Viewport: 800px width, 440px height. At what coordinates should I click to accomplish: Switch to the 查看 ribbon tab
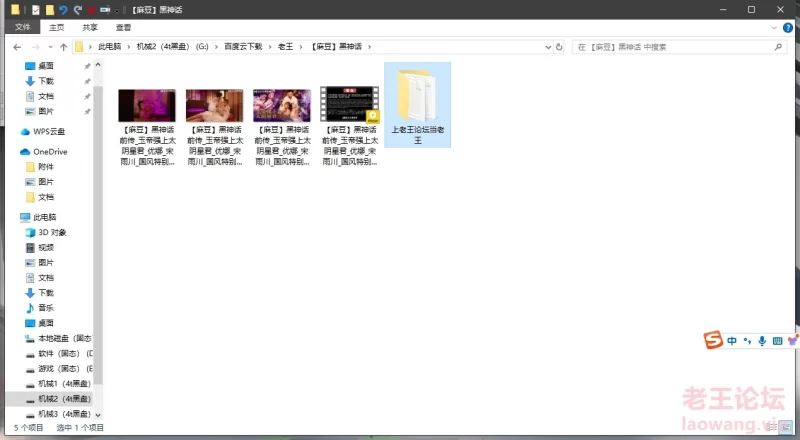click(123, 27)
